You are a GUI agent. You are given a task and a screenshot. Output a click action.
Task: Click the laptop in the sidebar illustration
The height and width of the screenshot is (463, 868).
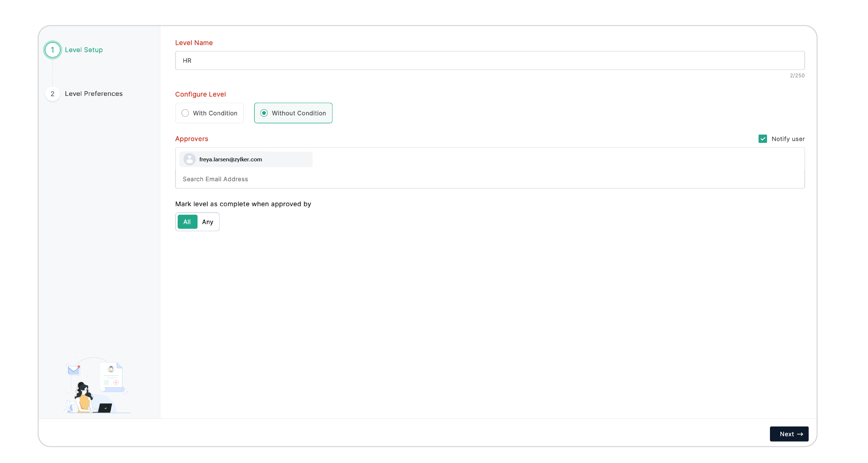pyautogui.click(x=105, y=408)
